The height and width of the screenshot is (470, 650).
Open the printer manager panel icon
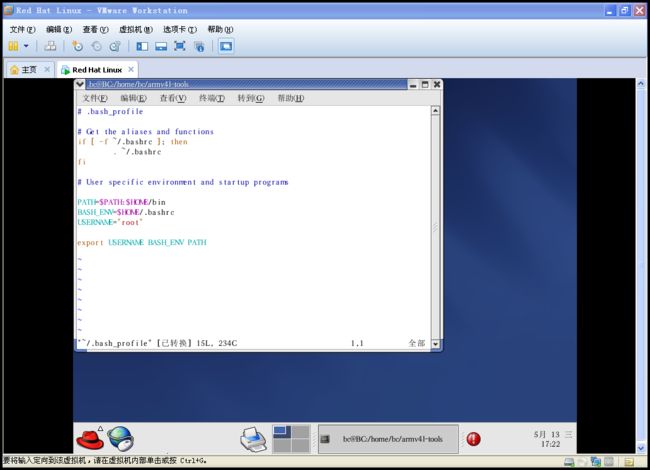point(253,439)
